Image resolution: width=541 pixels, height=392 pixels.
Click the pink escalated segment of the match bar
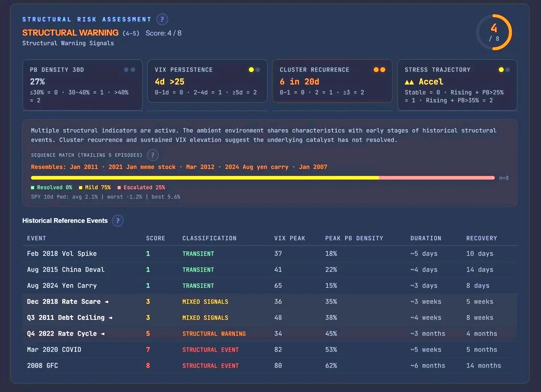[437, 178]
